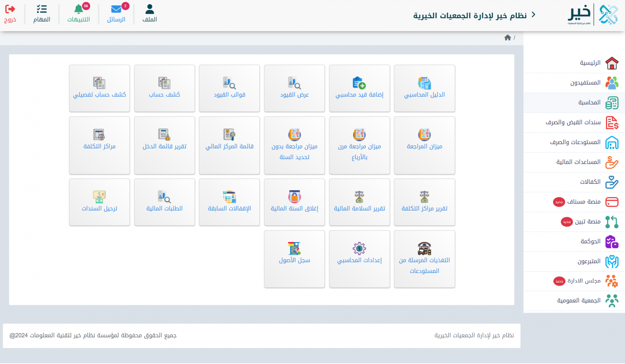The height and width of the screenshot is (364, 625).
Task: Open the الدليل المحاسبي tile
Action: click(424, 88)
